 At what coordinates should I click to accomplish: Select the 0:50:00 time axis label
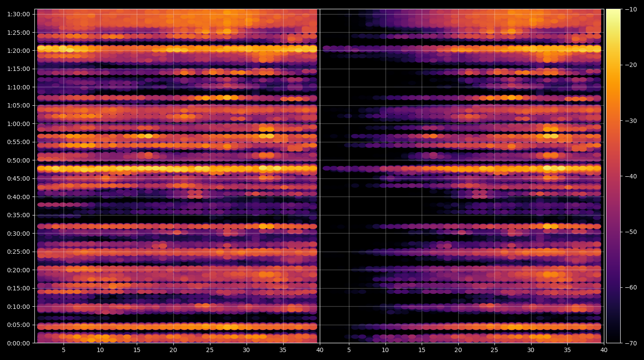[19, 160]
